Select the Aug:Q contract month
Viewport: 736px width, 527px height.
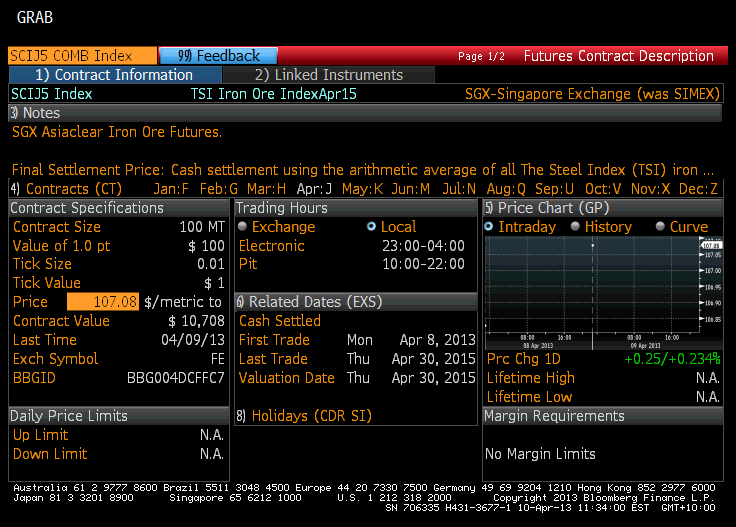(x=506, y=189)
